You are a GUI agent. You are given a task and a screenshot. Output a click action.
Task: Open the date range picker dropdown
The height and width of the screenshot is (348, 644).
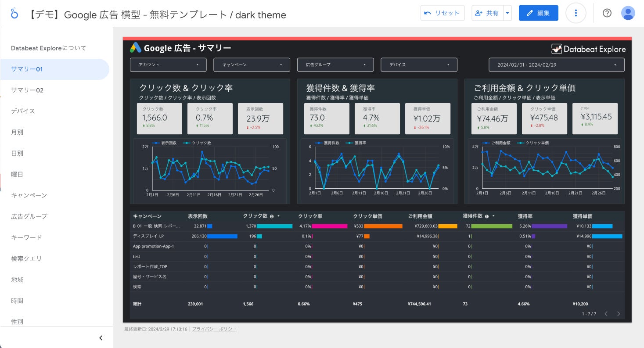pos(557,65)
